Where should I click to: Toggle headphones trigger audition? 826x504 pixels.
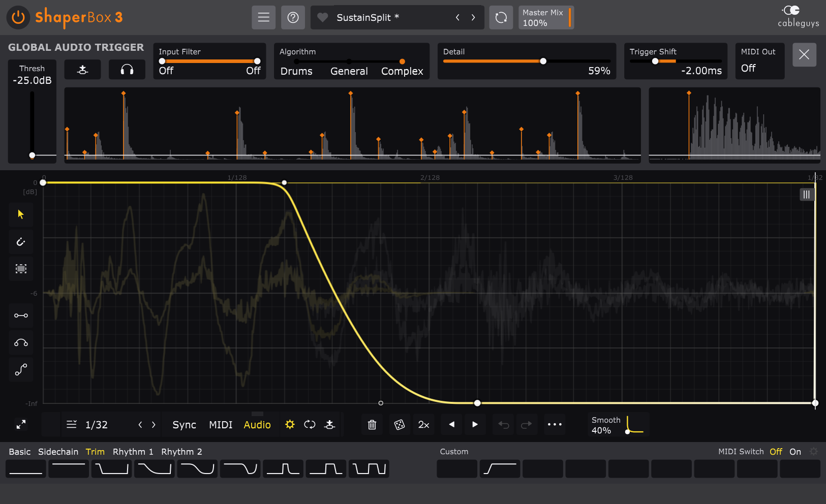tap(127, 70)
